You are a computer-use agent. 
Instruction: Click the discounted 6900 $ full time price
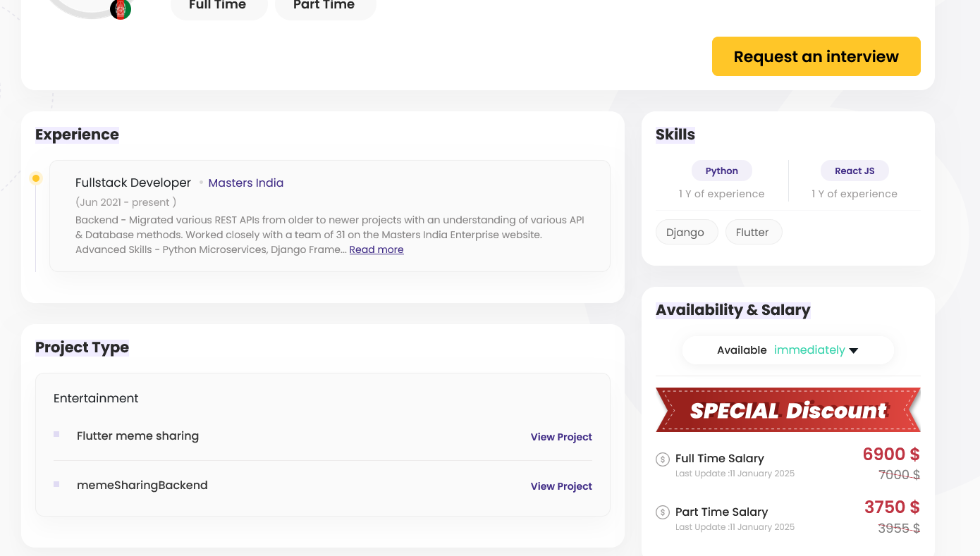(891, 455)
